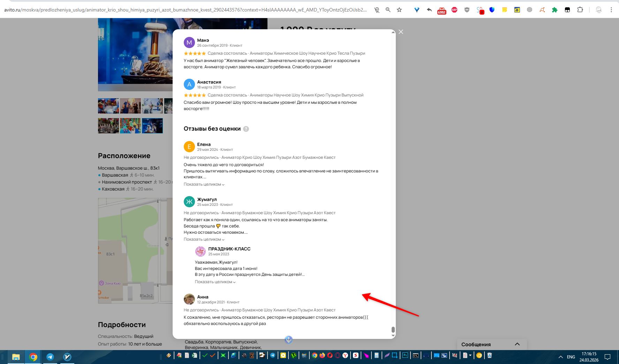Expand the Сообщения chat panel

tap(517, 344)
